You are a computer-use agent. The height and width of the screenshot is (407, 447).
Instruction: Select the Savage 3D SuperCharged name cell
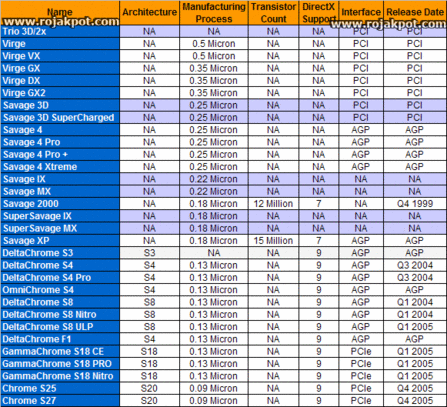(60, 118)
